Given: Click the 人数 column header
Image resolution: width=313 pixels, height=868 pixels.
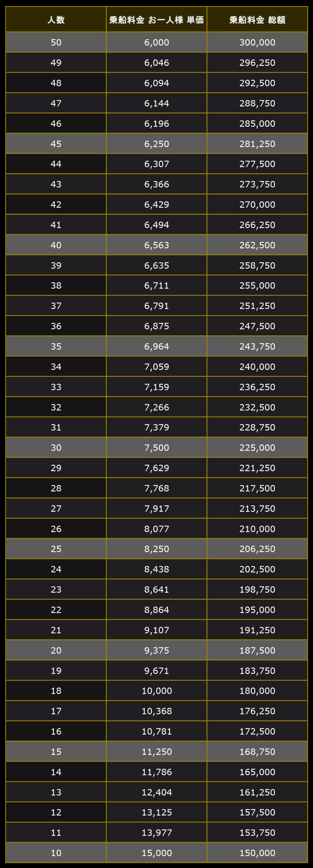Looking at the screenshot, I should [x=56, y=20].
